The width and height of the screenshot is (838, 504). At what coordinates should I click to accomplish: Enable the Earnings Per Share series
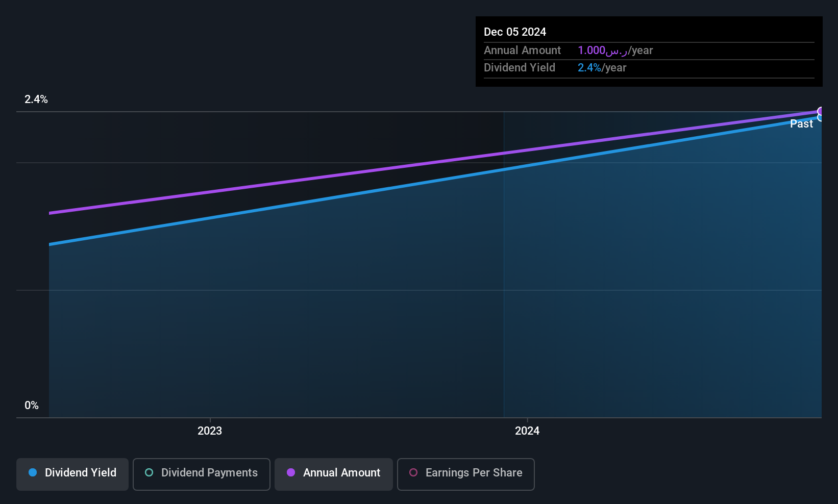(466, 474)
